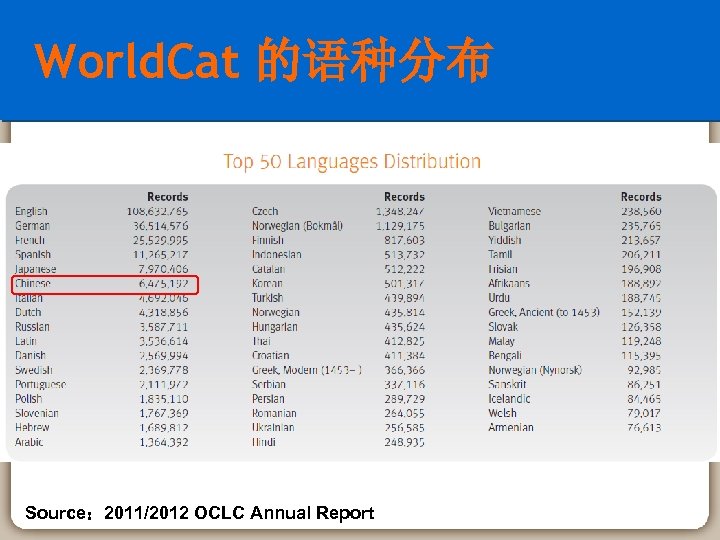
Task: Select the Persian record count 289,729
Action: tap(405, 399)
